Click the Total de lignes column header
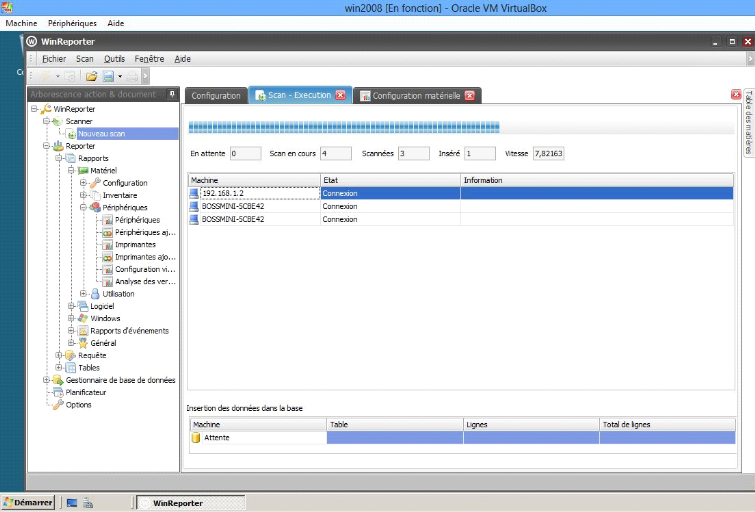The width and height of the screenshot is (755, 512). point(667,424)
